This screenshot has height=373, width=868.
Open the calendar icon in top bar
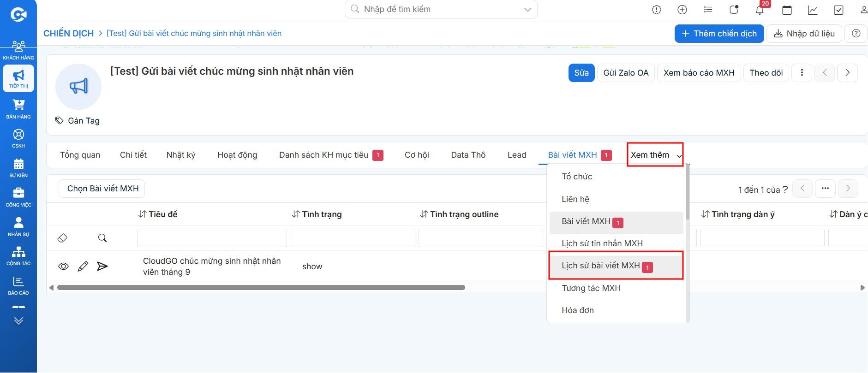pos(787,10)
